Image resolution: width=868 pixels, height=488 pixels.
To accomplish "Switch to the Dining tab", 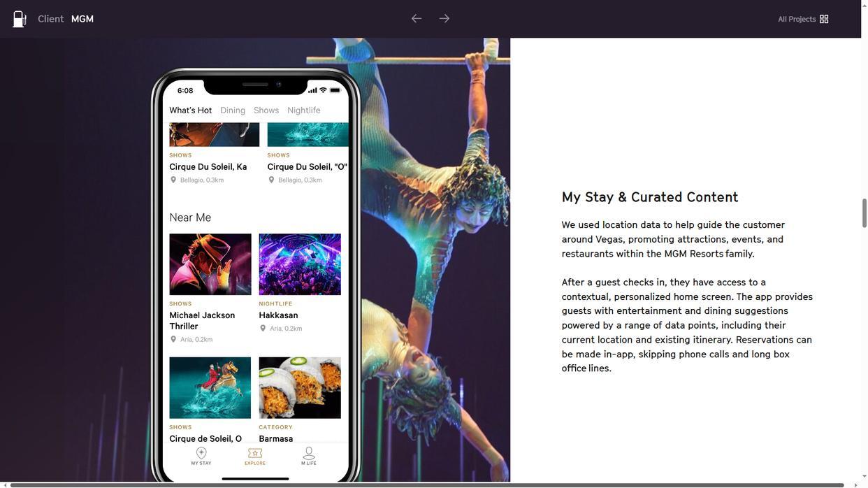I will coord(233,110).
